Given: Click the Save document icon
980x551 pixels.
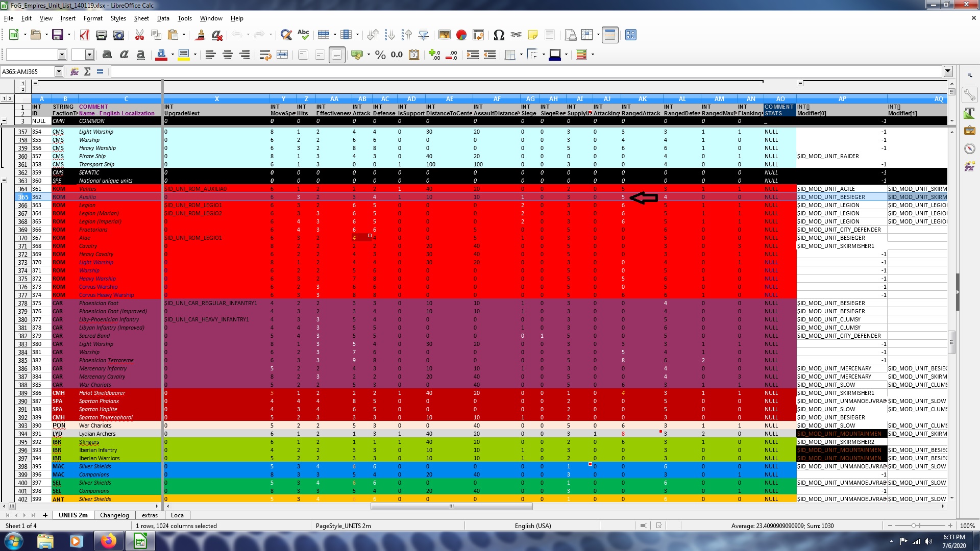Looking at the screenshot, I should [57, 35].
